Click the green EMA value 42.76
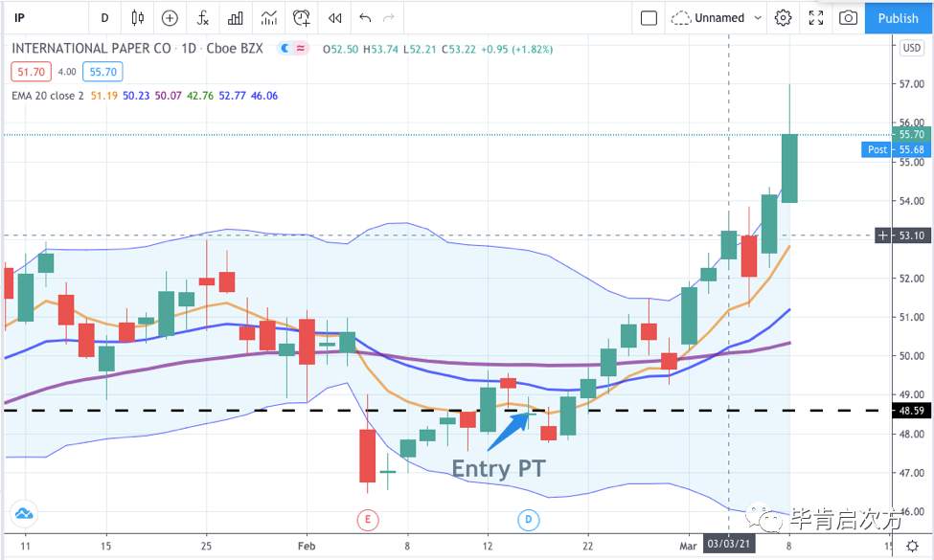Viewport: 934px width, 560px height. pos(200,96)
